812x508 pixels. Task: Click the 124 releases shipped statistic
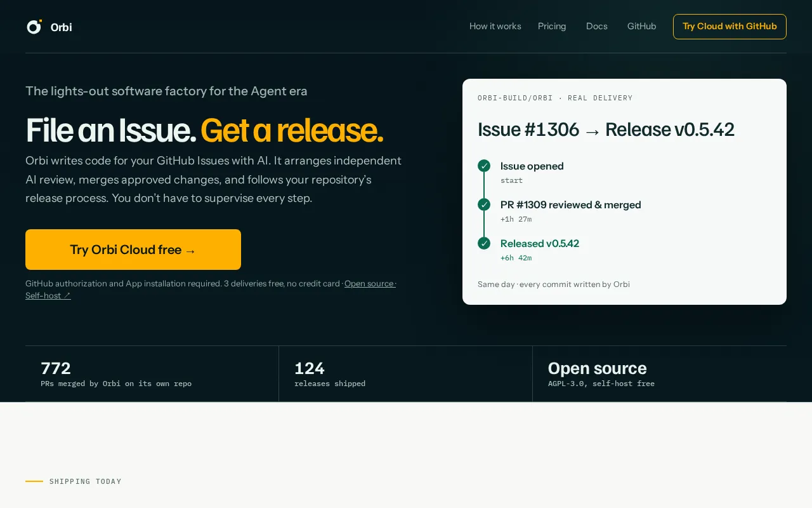tap(406, 374)
